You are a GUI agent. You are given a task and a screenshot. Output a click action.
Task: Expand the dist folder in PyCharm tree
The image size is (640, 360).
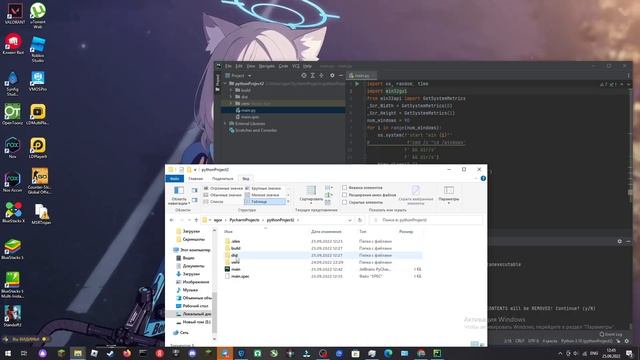click(231, 97)
